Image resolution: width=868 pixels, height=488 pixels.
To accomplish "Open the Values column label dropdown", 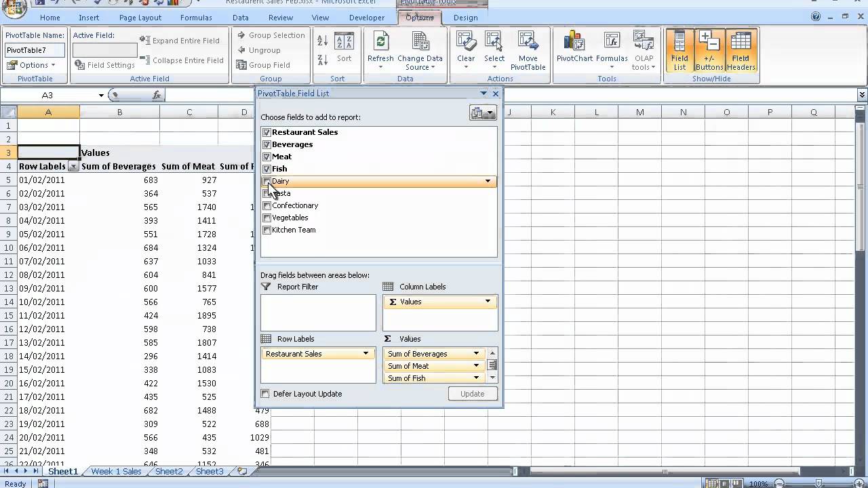I will point(488,302).
